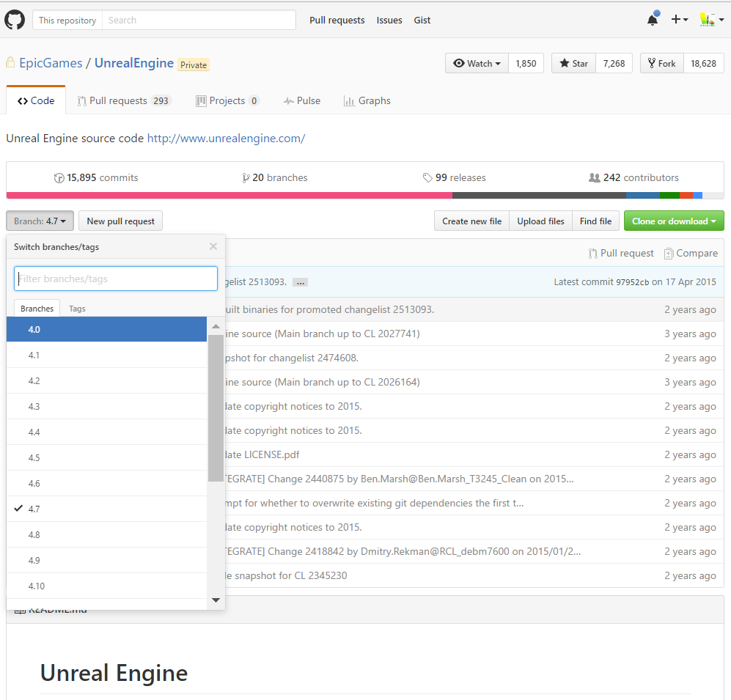Screen dimensions: 731x700
Task: Click New pull request button
Action: pos(120,221)
